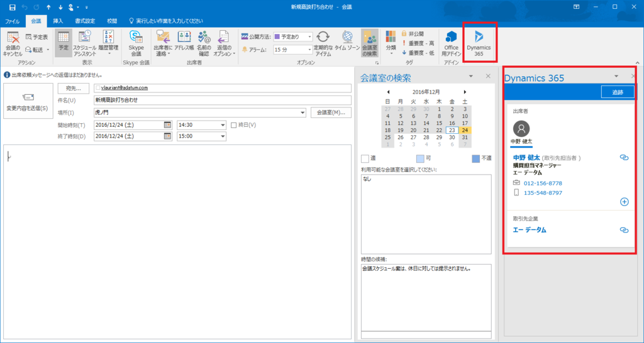The width and height of the screenshot is (644, 343).
Task: Click the Next Item down arrow
Action: (61, 7)
